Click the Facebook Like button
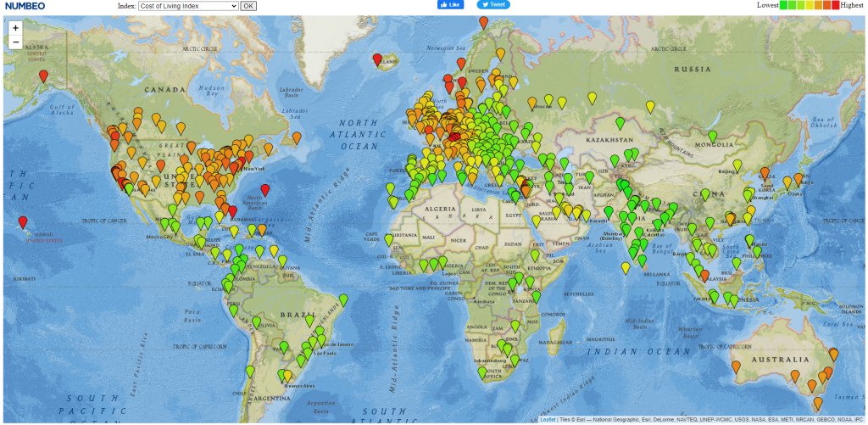Image resolution: width=868 pixels, height=425 pixels. point(451,4)
